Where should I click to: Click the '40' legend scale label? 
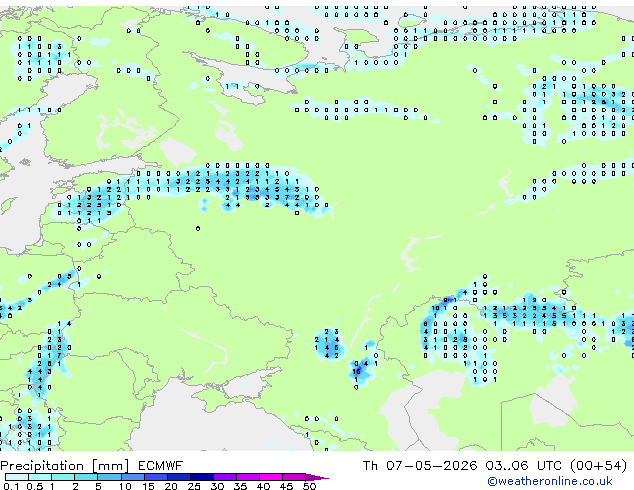tap(263, 486)
